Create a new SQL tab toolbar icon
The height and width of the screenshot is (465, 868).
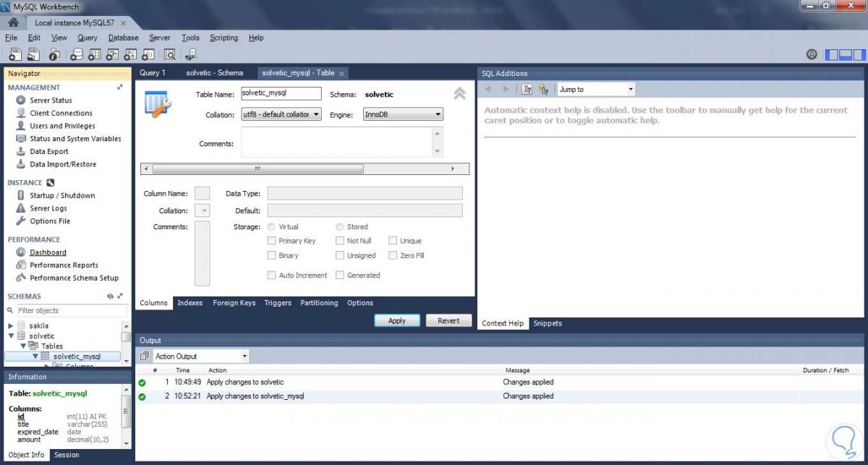tap(14, 54)
